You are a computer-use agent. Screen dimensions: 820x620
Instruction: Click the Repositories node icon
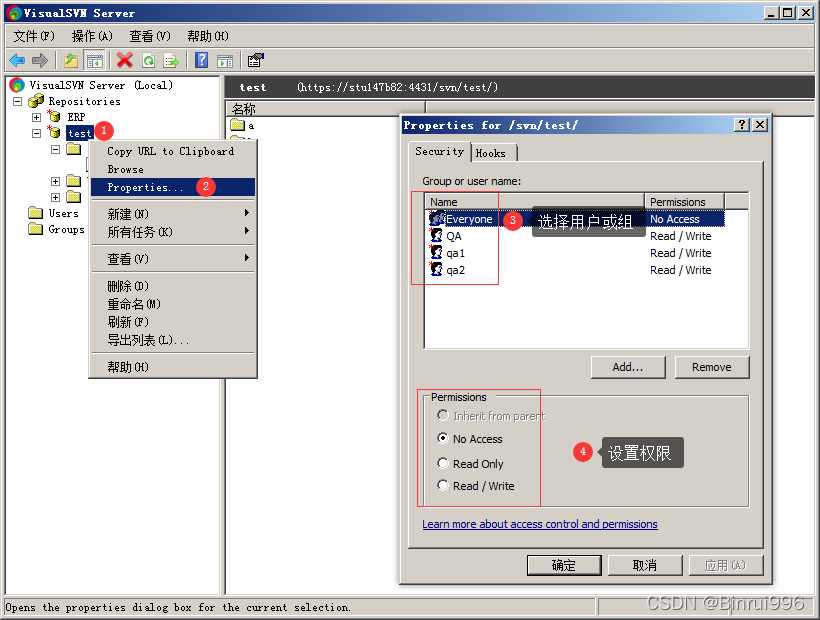tap(36, 101)
